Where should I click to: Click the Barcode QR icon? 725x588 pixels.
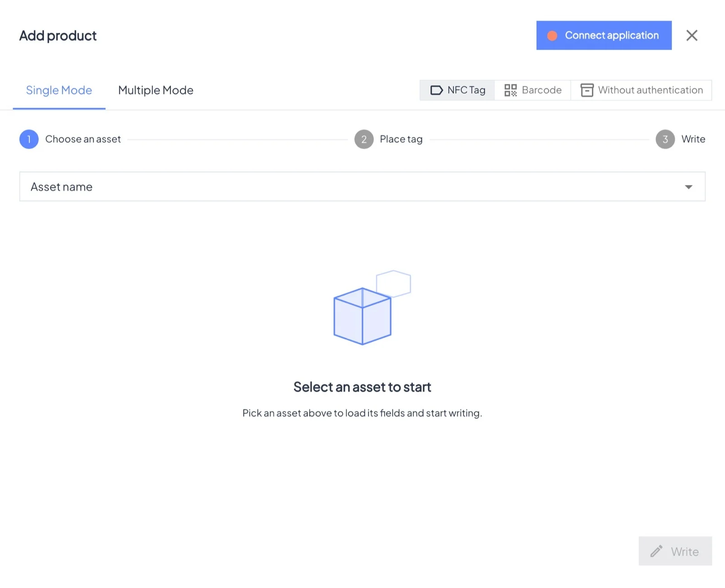(x=511, y=90)
